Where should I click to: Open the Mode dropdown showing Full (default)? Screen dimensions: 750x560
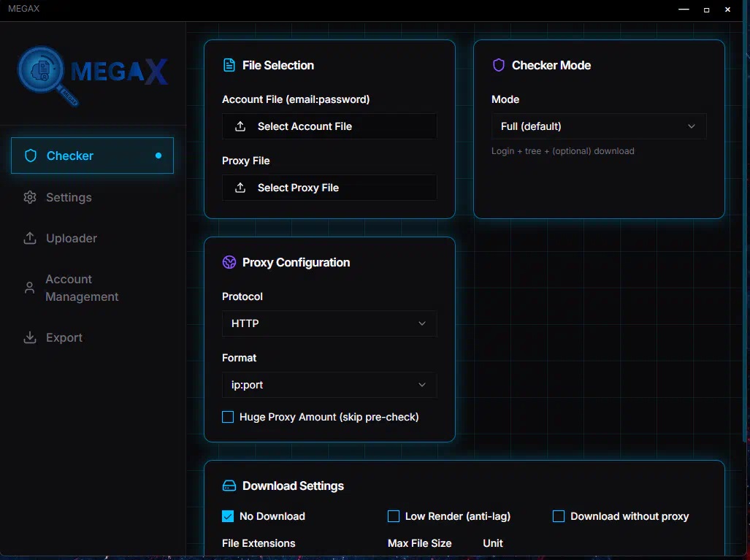pyautogui.click(x=598, y=126)
